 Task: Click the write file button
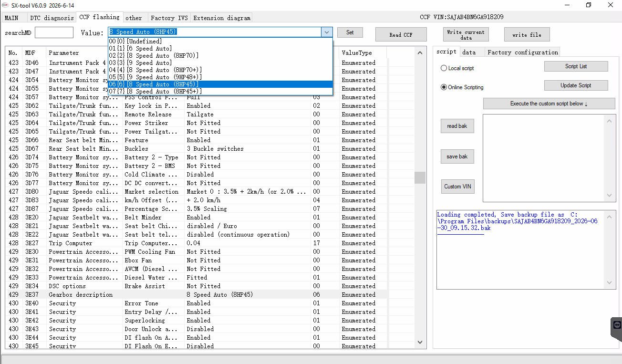[x=527, y=35]
